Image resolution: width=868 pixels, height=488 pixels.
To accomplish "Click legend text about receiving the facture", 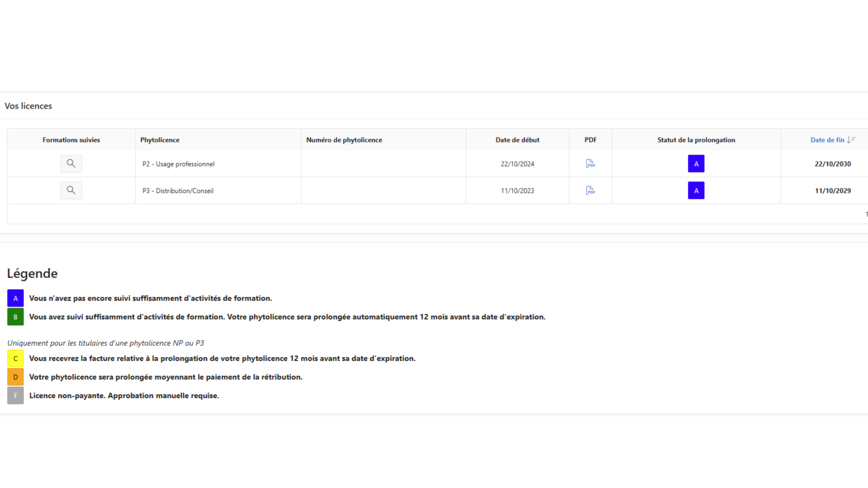I will click(x=222, y=358).
